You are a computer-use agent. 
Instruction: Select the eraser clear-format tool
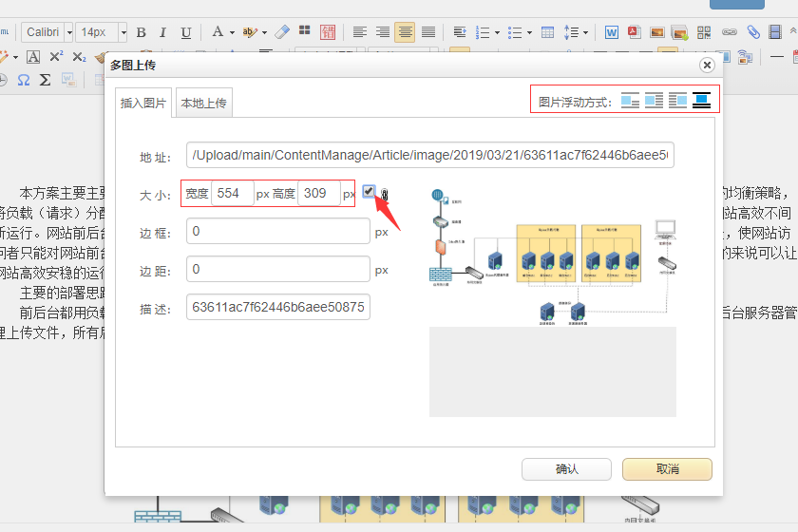tap(281, 32)
